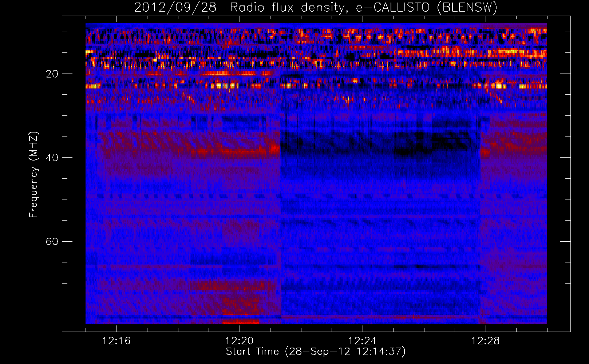
Task: Click the plot title 'Radio flux density, e-CALLISTO (BLENSW)'
Action: pyautogui.click(x=363, y=7)
